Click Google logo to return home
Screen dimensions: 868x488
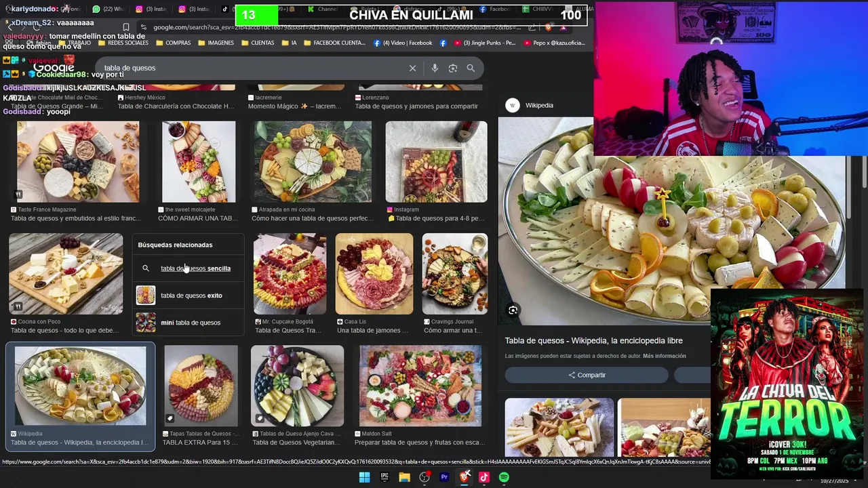(54, 68)
